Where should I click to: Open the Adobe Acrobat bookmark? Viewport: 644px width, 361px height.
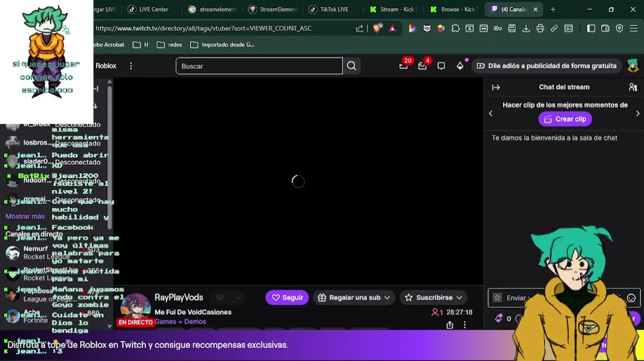pyautogui.click(x=108, y=45)
